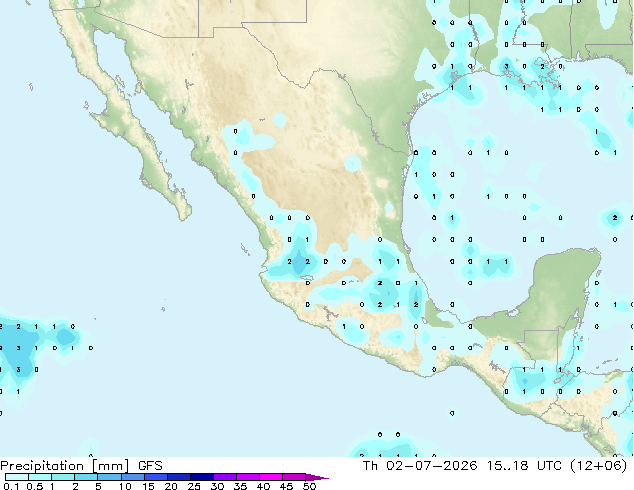Select the 5–10 mm legend color box
Viewport: 634px width, 490px height.
[109, 477]
